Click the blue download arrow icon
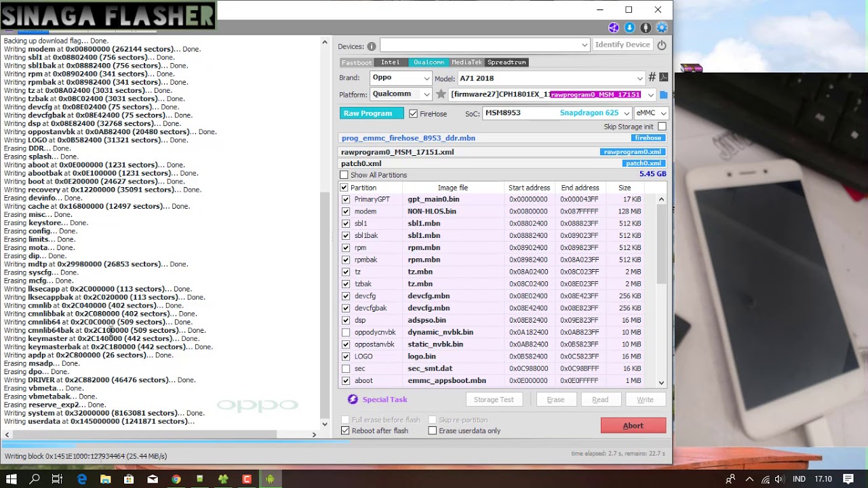Screen dimensions: 868x488 point(630,28)
